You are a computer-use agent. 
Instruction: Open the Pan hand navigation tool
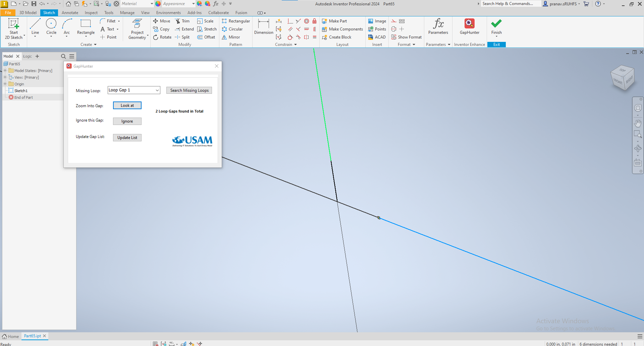(638, 123)
